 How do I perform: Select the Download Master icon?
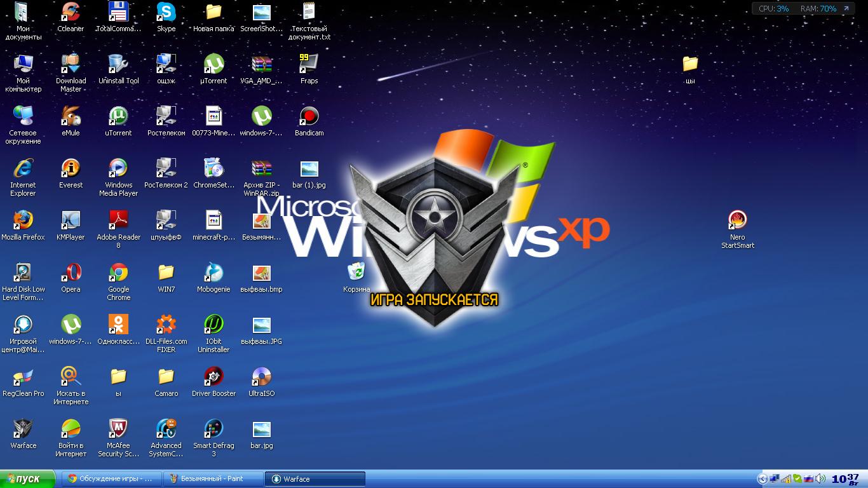pyautogui.click(x=71, y=73)
